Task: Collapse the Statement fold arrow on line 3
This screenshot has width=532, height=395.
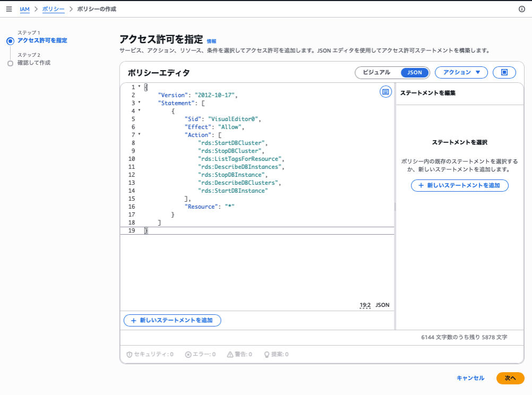Action: (139, 102)
